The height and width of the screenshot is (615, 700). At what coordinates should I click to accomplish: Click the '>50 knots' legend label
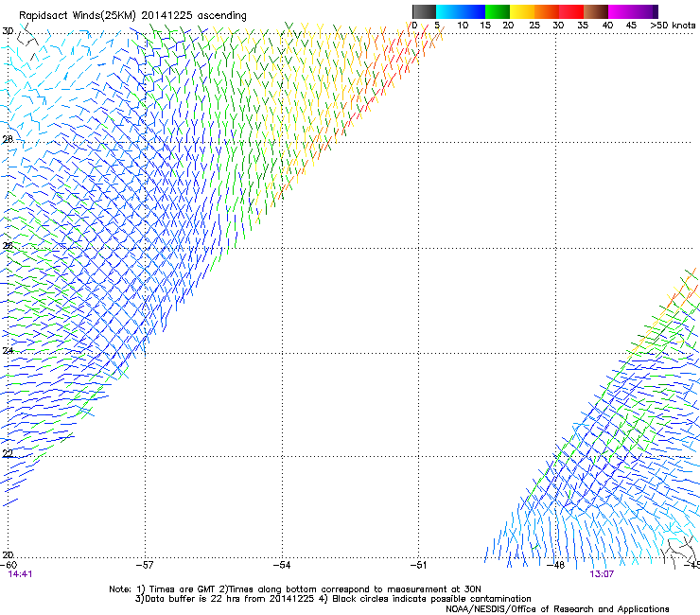(x=673, y=26)
